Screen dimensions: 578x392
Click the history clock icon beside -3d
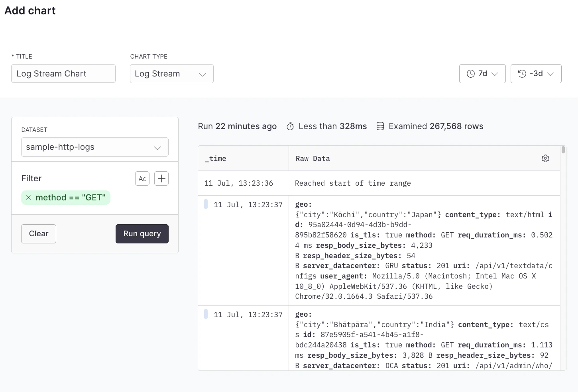tap(522, 74)
